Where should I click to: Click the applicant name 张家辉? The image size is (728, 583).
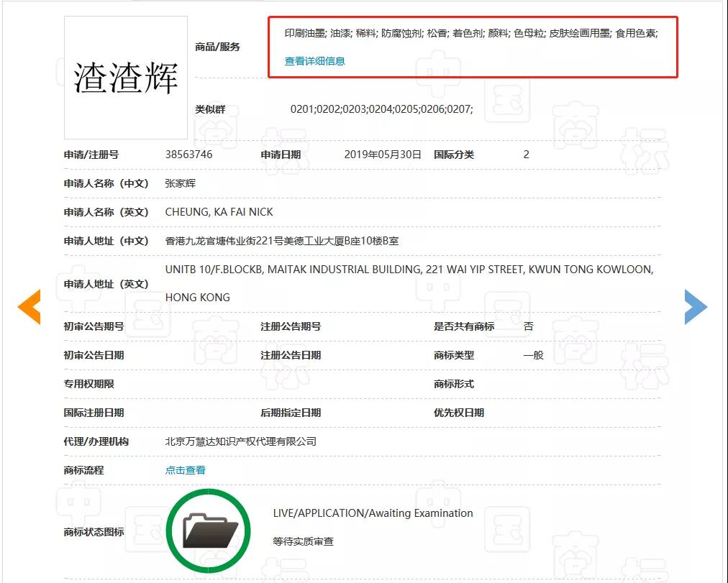[180, 183]
